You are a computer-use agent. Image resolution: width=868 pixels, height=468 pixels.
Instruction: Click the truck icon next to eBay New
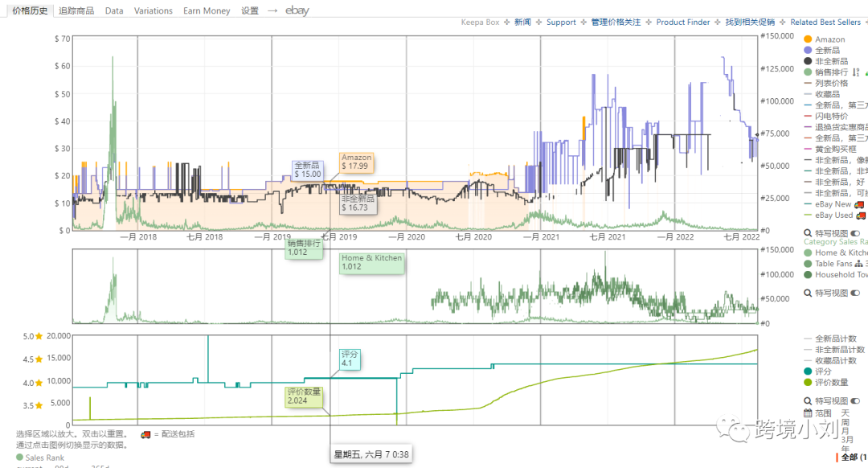(x=859, y=204)
